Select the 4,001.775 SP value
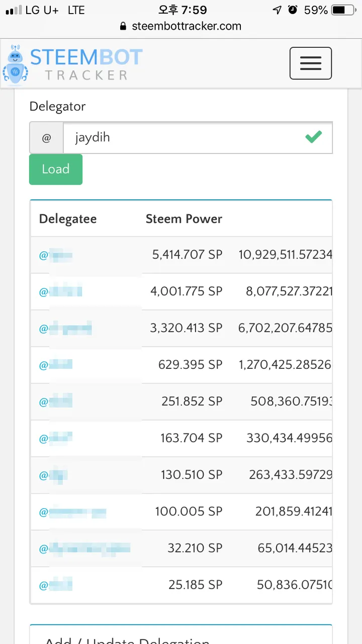 186,291
